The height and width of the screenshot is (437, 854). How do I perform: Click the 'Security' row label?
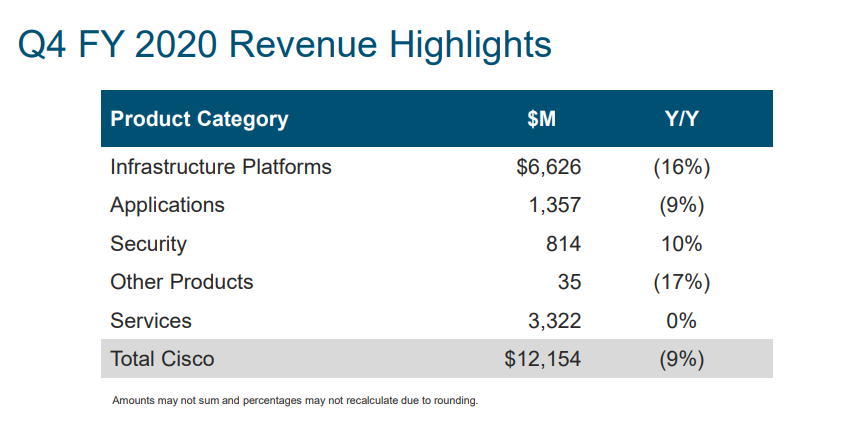[148, 244]
